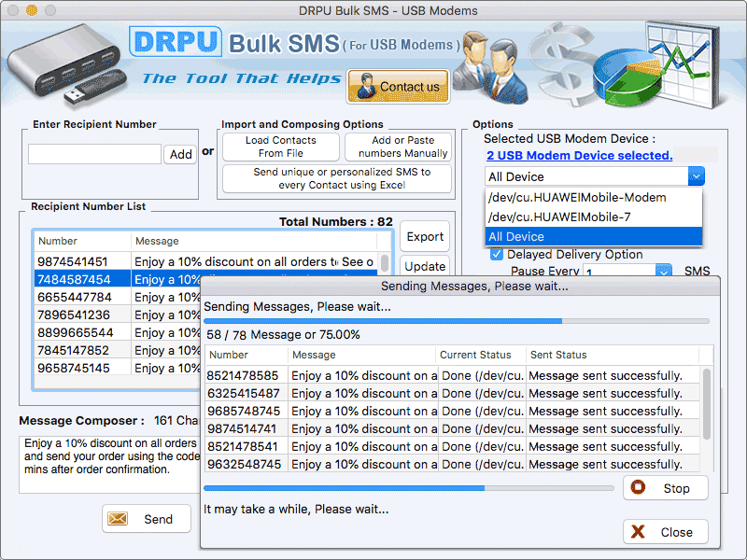The image size is (747, 560).
Task: Select sent row 8521478585 in dialog
Action: (453, 376)
